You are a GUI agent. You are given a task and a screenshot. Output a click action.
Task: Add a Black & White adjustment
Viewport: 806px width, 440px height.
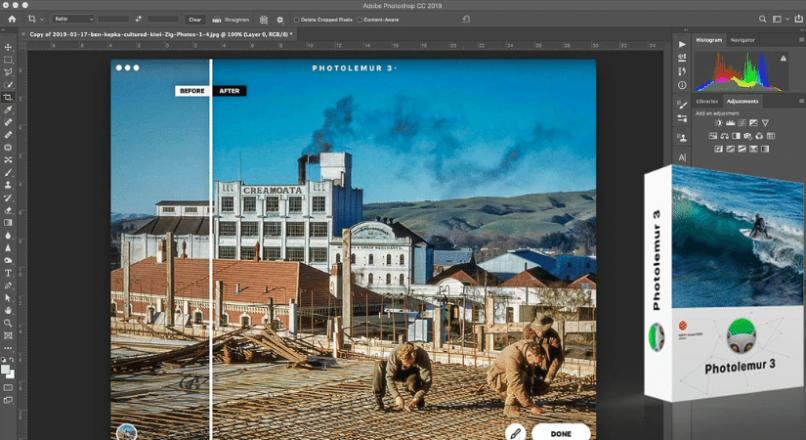click(736, 136)
